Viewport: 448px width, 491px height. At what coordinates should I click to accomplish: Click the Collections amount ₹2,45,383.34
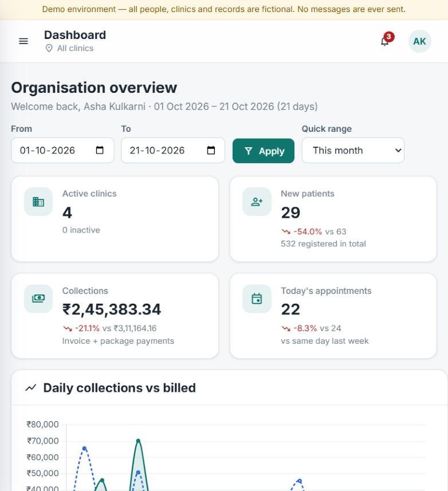112,309
